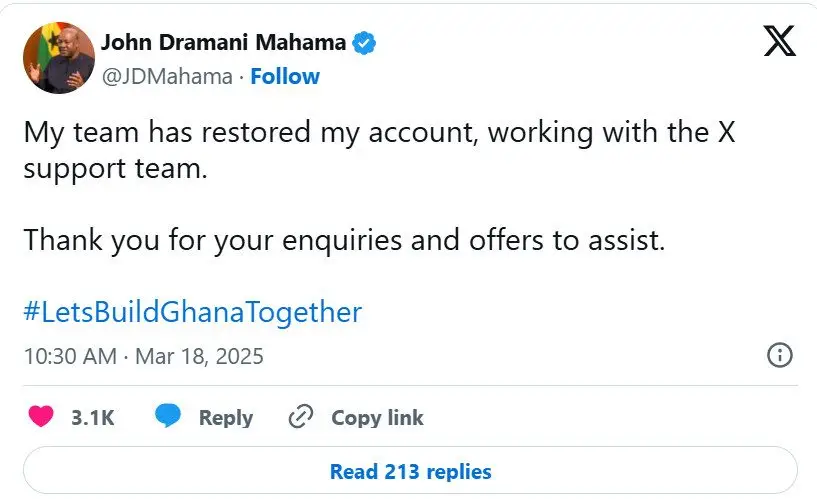Screen dimensions: 817x499
Task: Click the 'support team.' text line
Action: coord(114,168)
